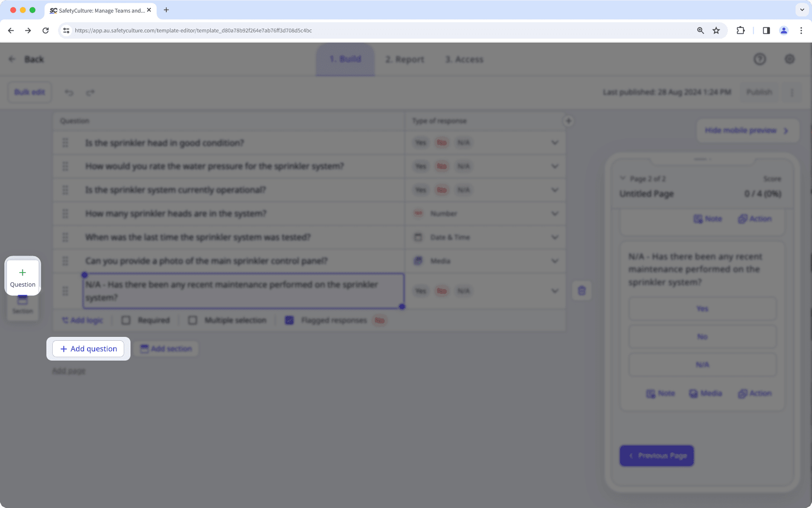Switch to the 3. Access tab
The height and width of the screenshot is (508, 812).
pyautogui.click(x=464, y=59)
